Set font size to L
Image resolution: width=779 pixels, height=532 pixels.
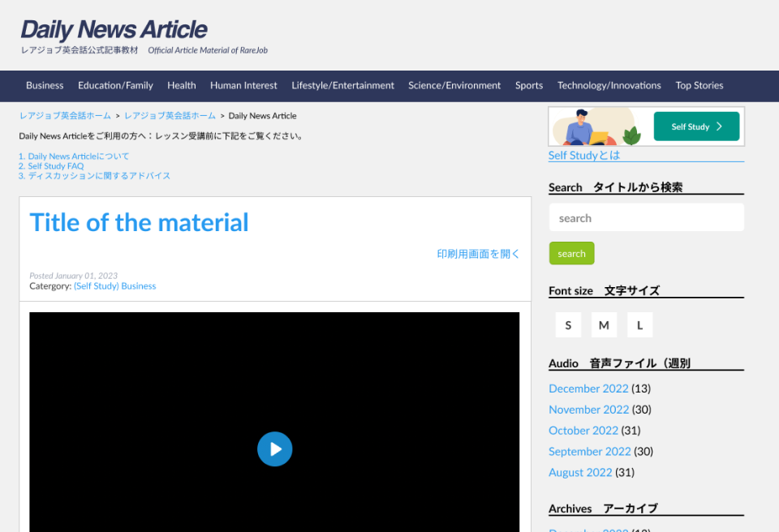(640, 325)
